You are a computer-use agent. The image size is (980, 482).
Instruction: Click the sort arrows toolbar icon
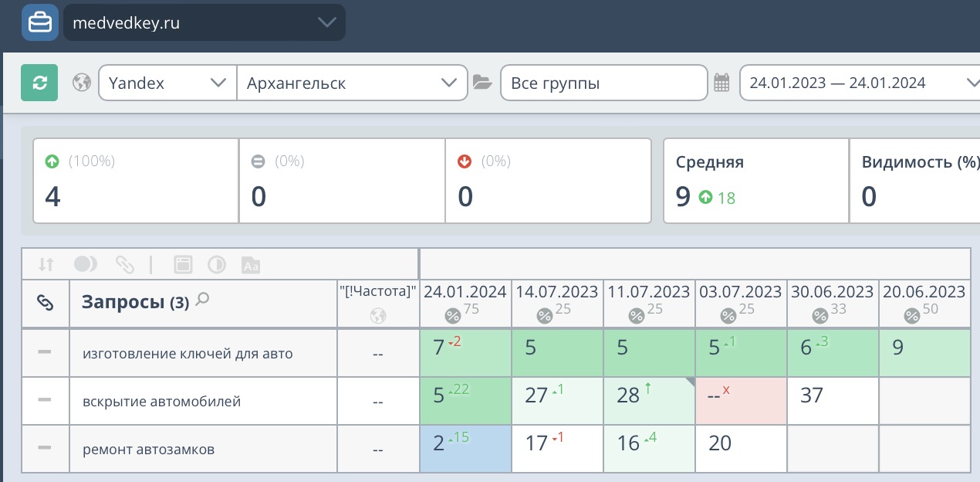tap(46, 264)
